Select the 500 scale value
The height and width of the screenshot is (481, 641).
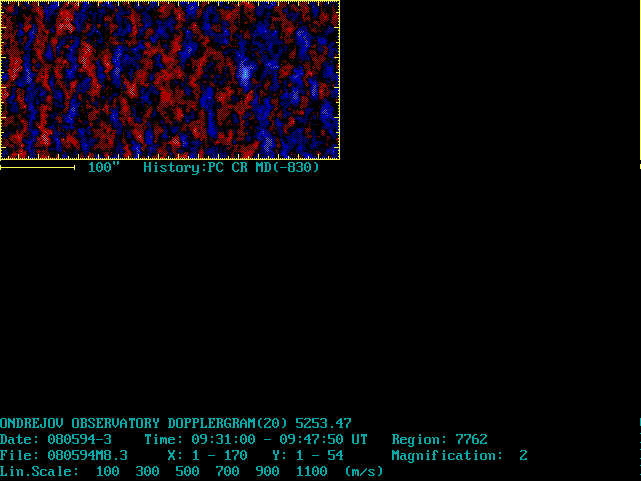point(188,471)
